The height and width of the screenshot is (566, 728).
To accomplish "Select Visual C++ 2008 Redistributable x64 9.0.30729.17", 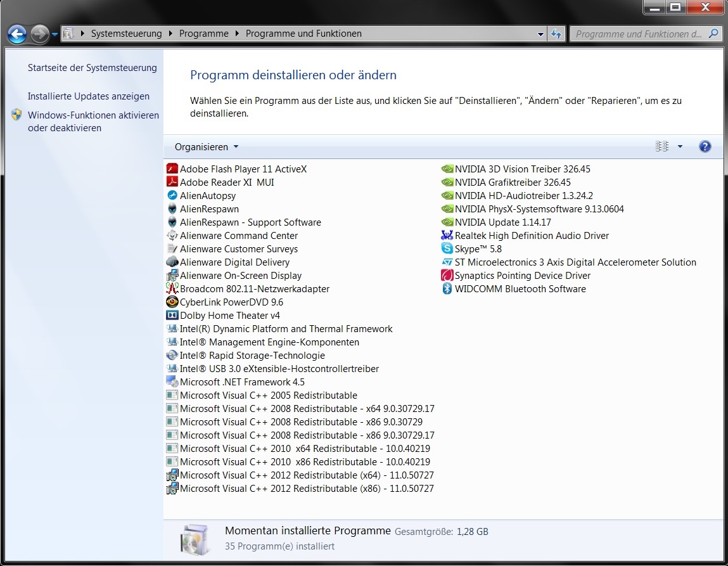I will point(300,409).
